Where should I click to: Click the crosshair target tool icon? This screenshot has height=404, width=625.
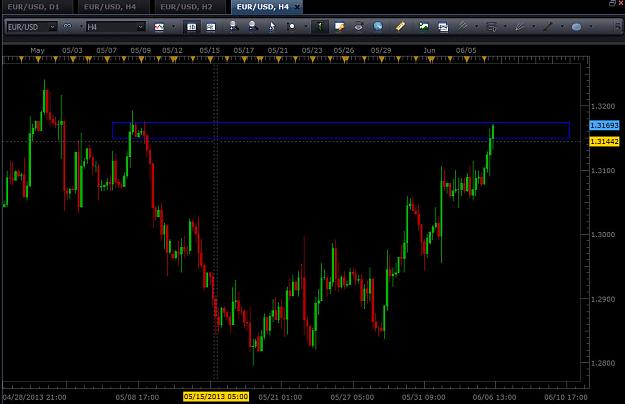(292, 27)
